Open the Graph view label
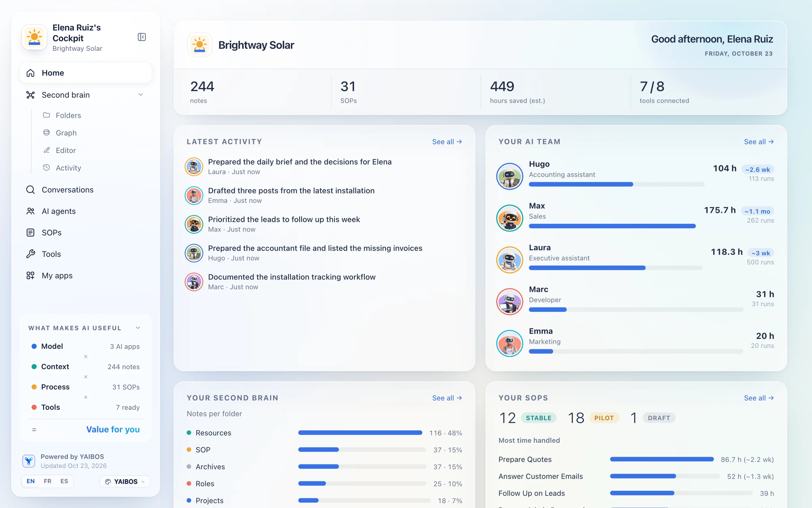 (66, 133)
